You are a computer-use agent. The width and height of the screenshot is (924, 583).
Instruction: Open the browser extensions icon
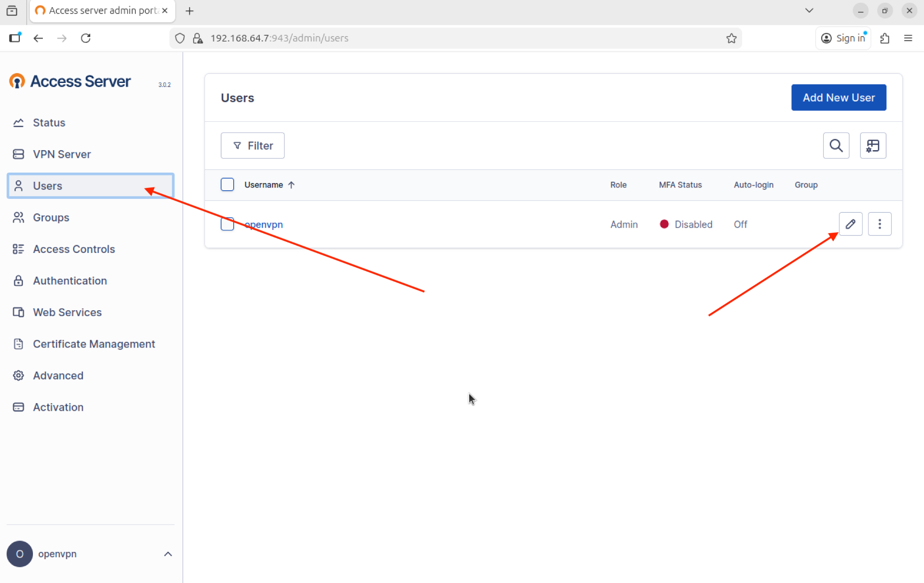pyautogui.click(x=885, y=38)
